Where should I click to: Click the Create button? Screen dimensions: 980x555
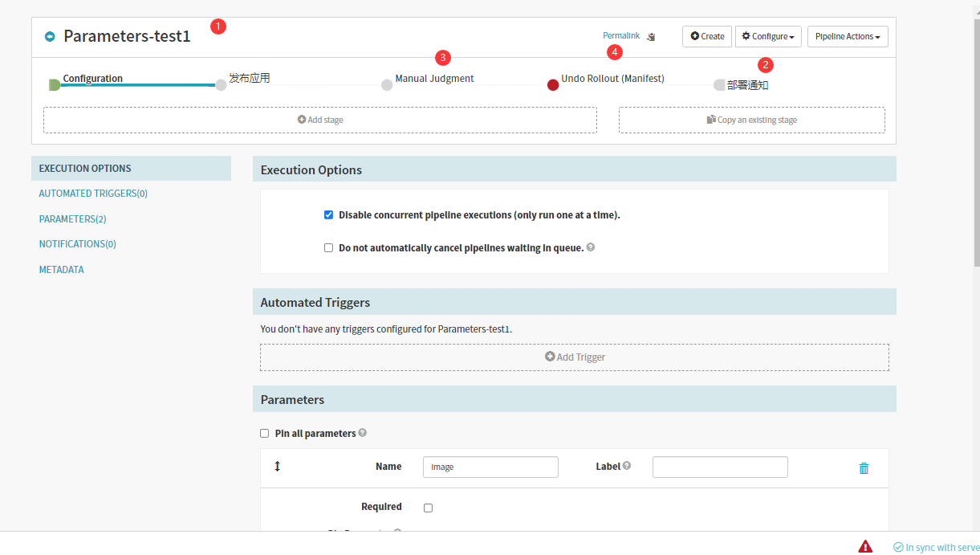tap(707, 36)
